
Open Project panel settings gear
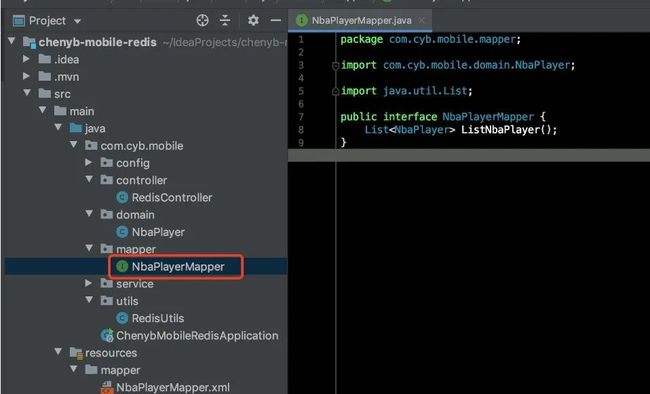pyautogui.click(x=253, y=20)
